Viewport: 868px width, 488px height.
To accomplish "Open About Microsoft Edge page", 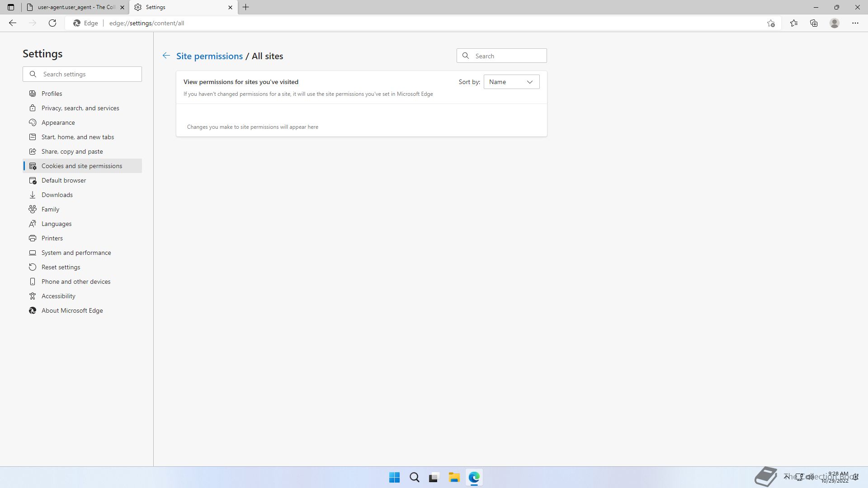I will [72, 310].
